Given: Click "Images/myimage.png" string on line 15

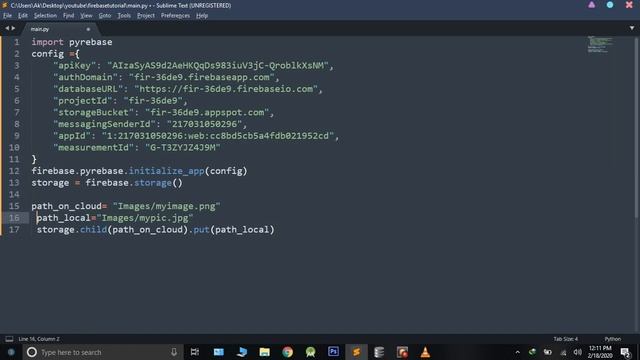Looking at the screenshot, I should point(167,206).
